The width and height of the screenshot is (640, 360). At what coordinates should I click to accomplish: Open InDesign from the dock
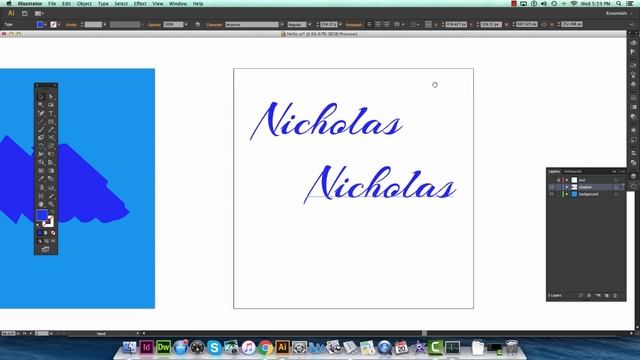click(x=146, y=347)
